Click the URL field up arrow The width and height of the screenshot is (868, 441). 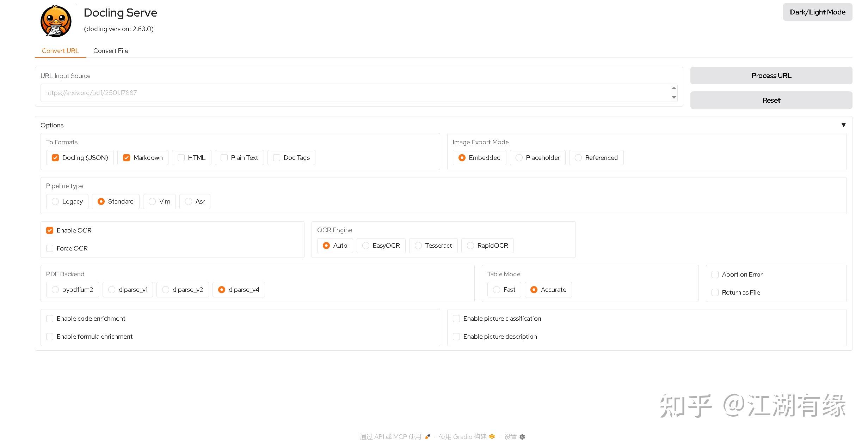click(x=674, y=88)
